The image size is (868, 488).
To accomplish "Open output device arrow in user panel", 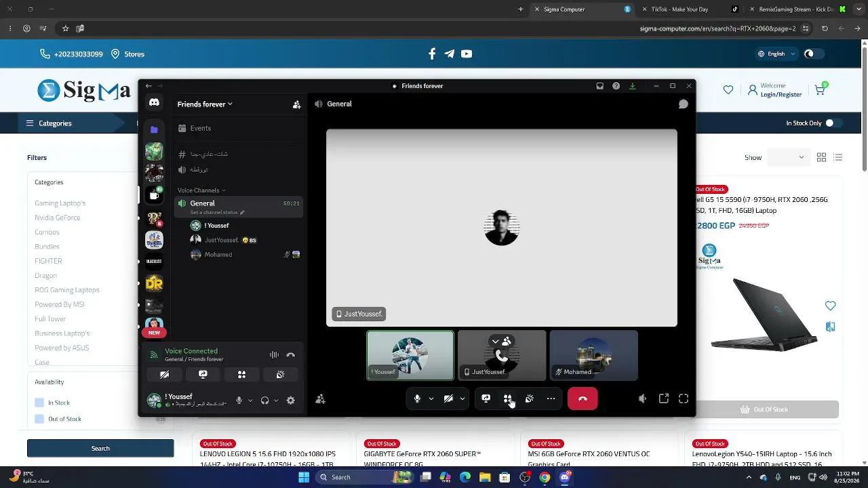I will pos(276,401).
